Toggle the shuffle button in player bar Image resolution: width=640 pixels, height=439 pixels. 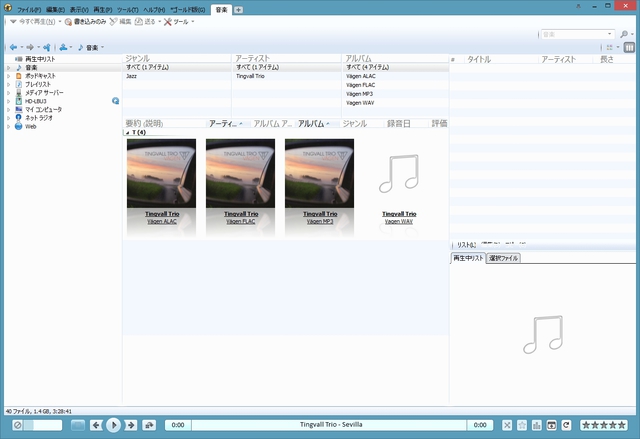tap(507, 425)
